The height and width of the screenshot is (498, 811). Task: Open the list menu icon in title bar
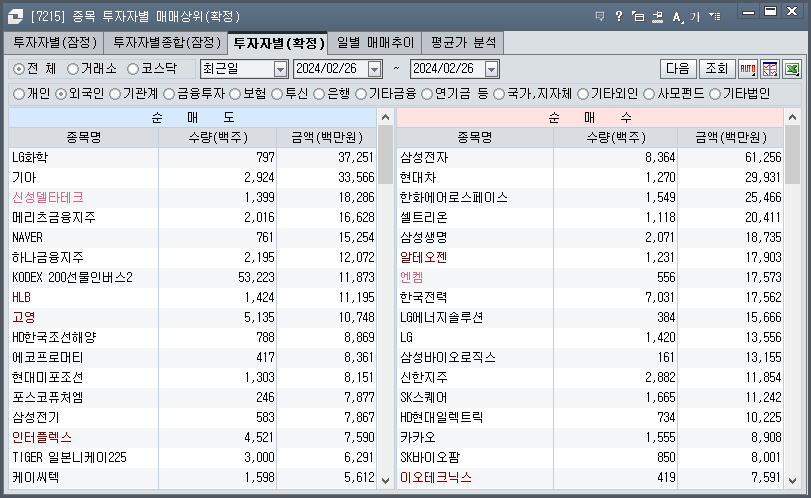pyautogui.click(x=715, y=17)
